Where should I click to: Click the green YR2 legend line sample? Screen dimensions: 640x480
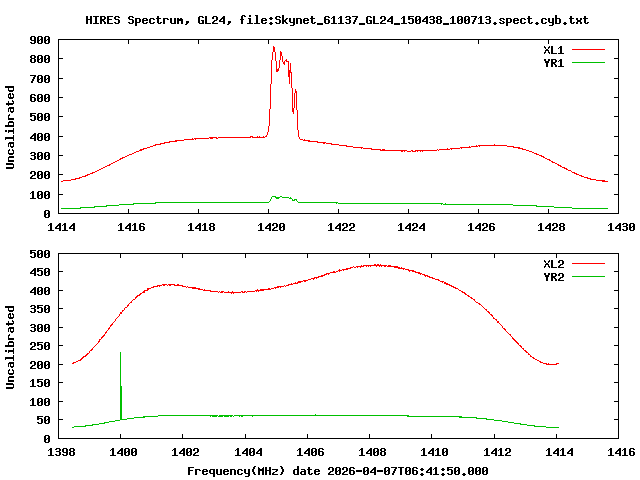coord(588,277)
